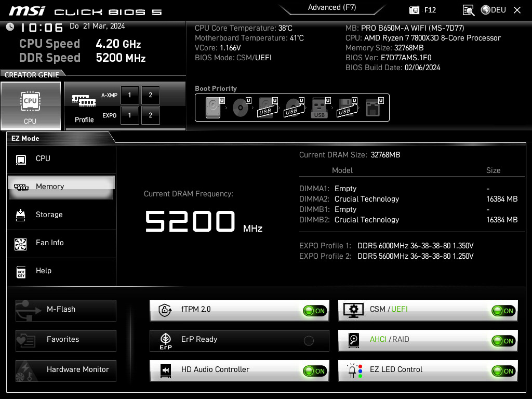Click the EZ LED lamp icon

[x=354, y=371]
